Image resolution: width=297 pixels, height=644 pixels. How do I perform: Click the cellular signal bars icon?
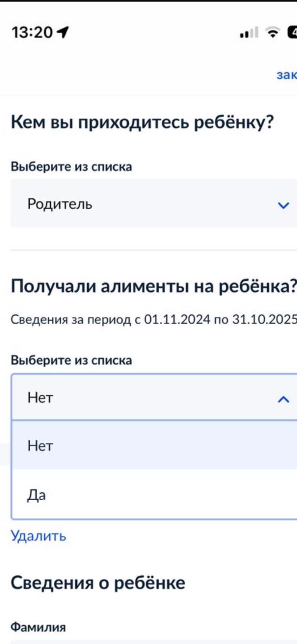(x=250, y=31)
